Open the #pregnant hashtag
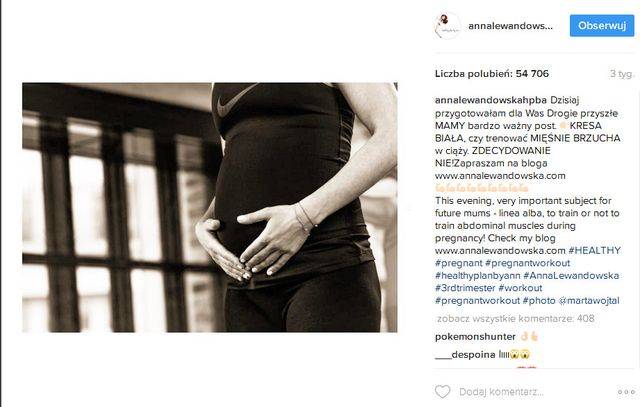The height and width of the screenshot is (407, 640). (459, 263)
